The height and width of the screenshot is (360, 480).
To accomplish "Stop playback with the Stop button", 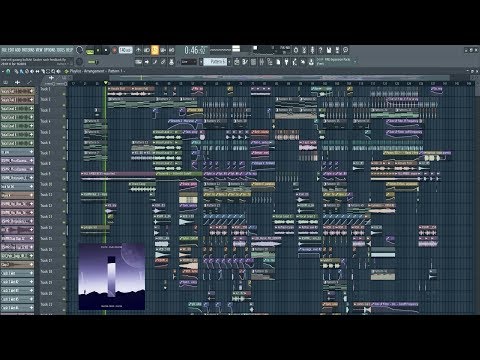I will coord(106,50).
